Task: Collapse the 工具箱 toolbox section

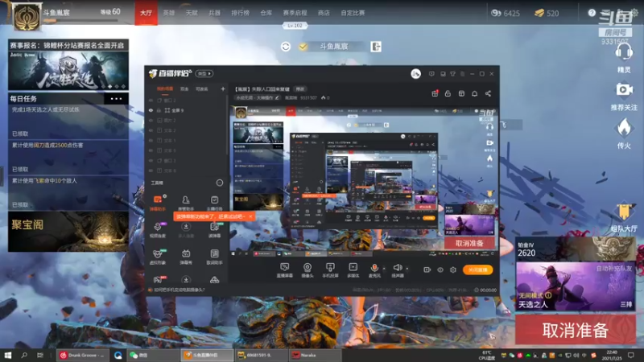Action: 220,183
